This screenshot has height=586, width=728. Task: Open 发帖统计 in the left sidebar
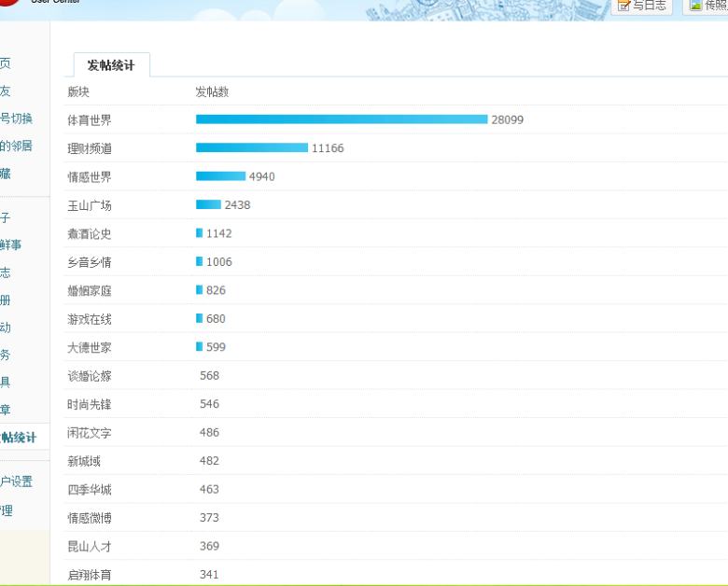point(19,438)
